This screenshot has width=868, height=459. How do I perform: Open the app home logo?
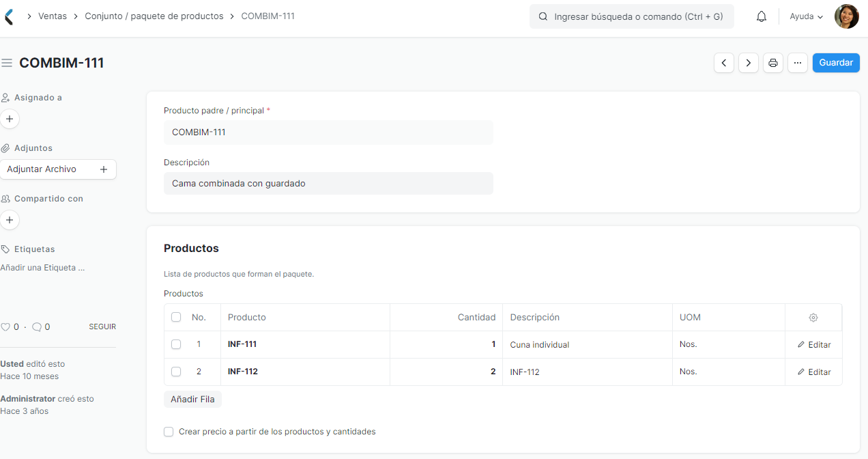coord(9,16)
